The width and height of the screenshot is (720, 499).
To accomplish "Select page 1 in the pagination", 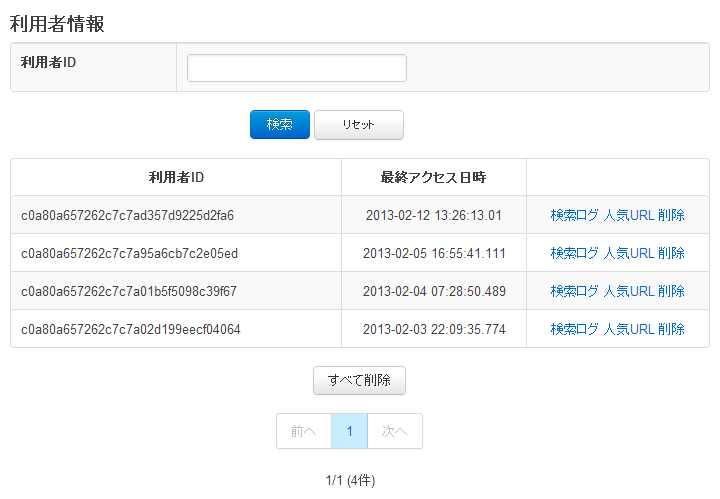I will click(x=349, y=431).
